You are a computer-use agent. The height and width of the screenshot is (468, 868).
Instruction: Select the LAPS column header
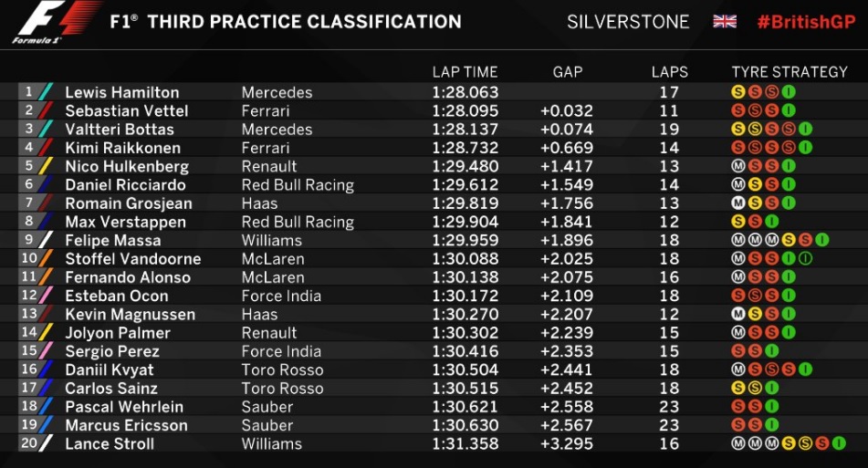[x=669, y=72]
